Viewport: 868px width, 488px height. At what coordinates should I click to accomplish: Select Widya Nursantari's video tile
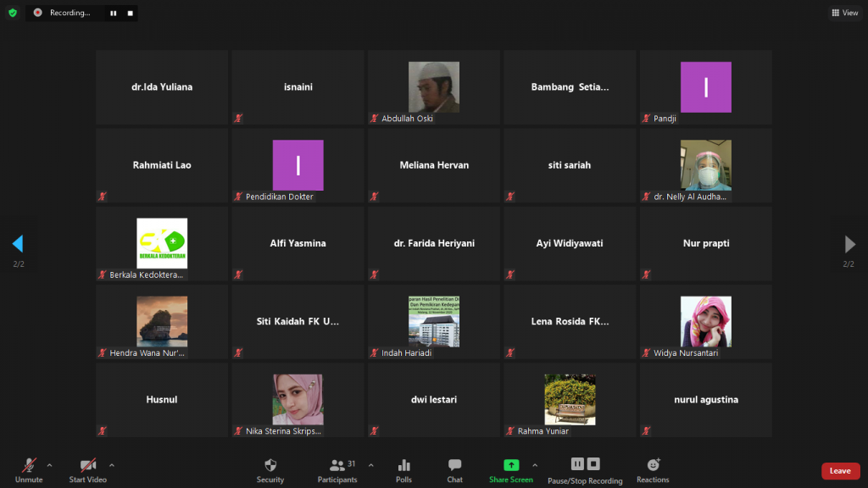(706, 321)
